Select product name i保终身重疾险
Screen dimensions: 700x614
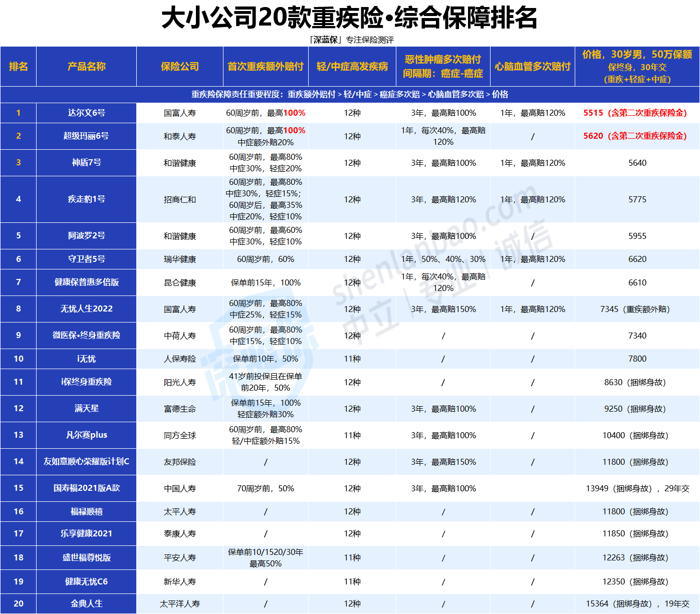[x=87, y=382]
